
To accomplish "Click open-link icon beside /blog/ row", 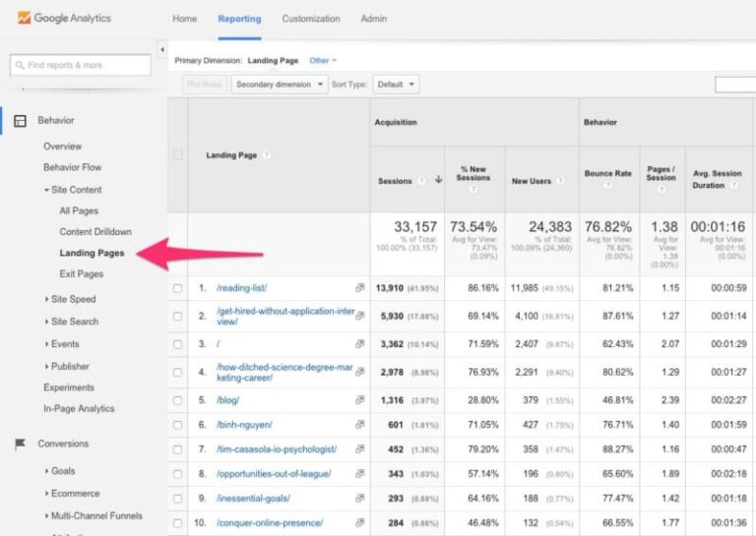I will point(359,400).
